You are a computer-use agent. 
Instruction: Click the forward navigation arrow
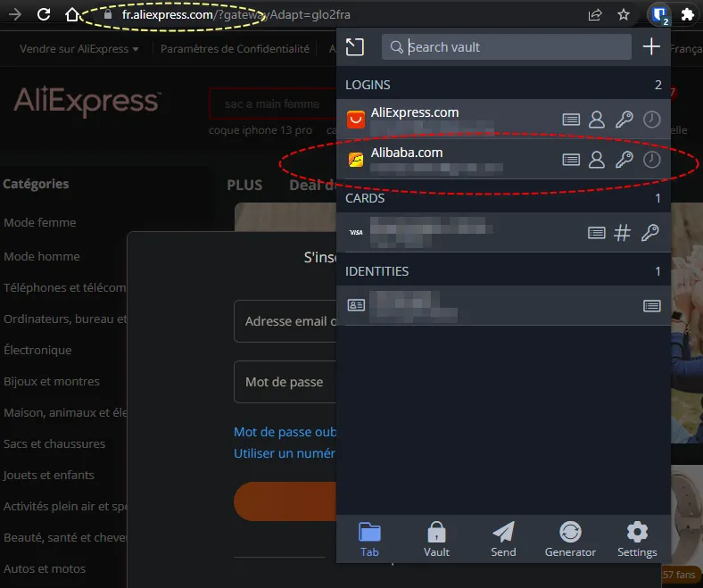[15, 14]
